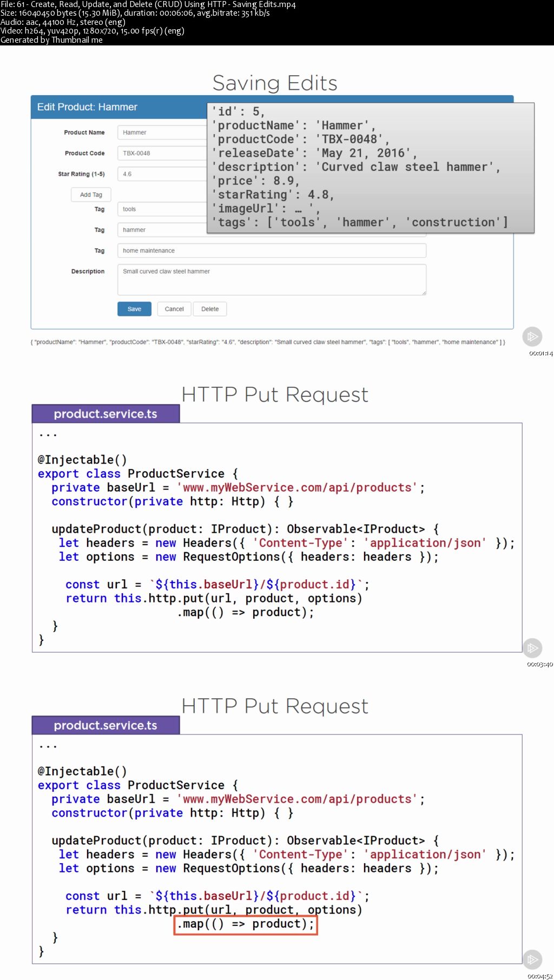Click the blue Save button
Image resolution: width=554 pixels, height=980 pixels.
coord(134,309)
